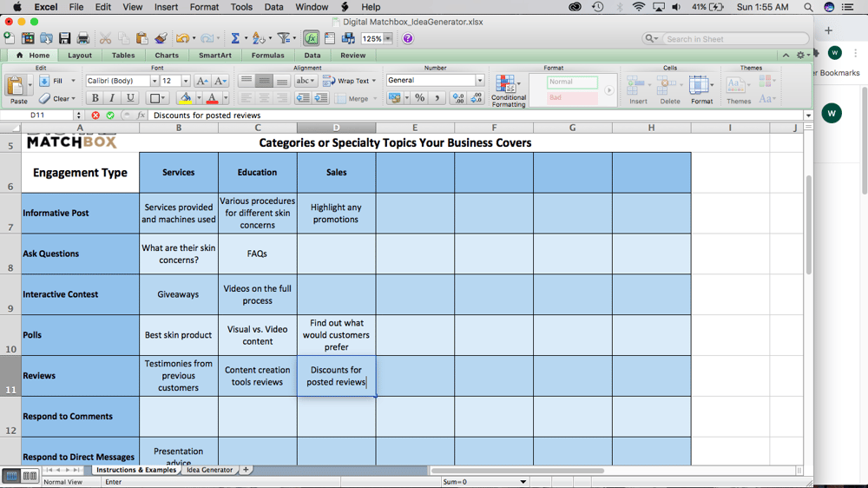This screenshot has width=868, height=488.
Task: Apply red font color A
Action: 212,98
